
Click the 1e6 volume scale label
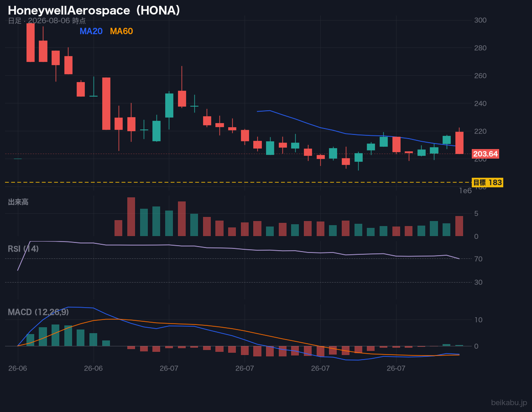[x=465, y=191]
